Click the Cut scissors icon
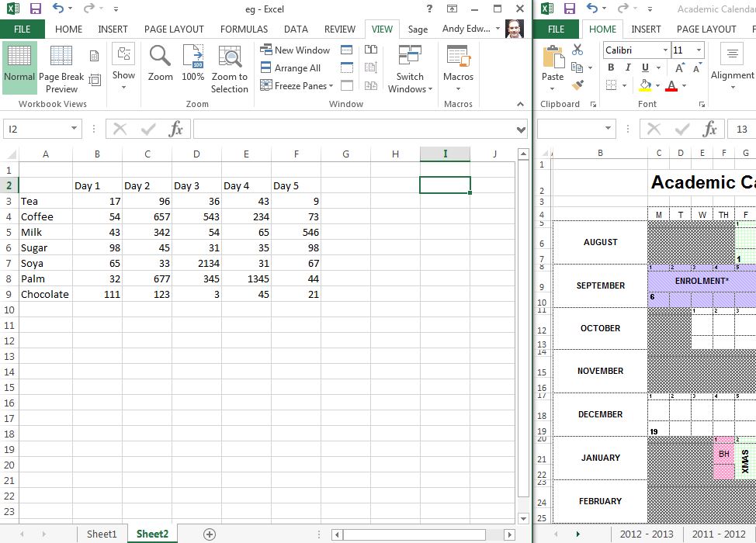 point(577,50)
